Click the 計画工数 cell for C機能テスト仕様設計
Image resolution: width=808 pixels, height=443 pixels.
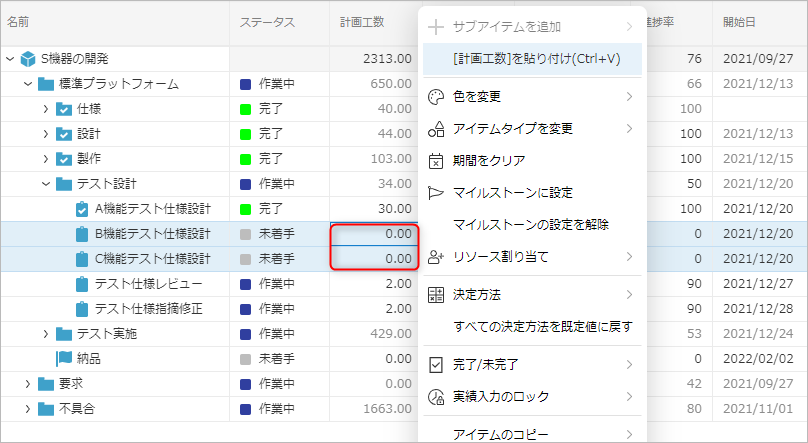click(373, 259)
